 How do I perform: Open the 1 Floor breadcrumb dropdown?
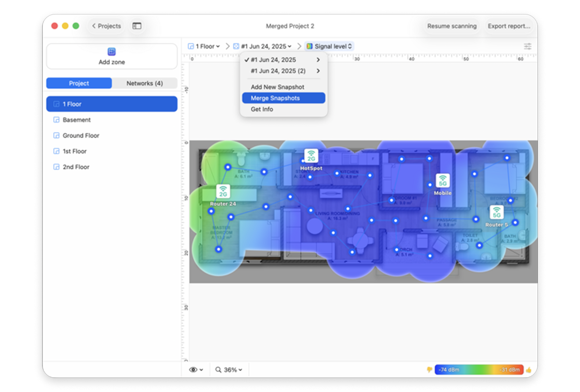tap(204, 46)
